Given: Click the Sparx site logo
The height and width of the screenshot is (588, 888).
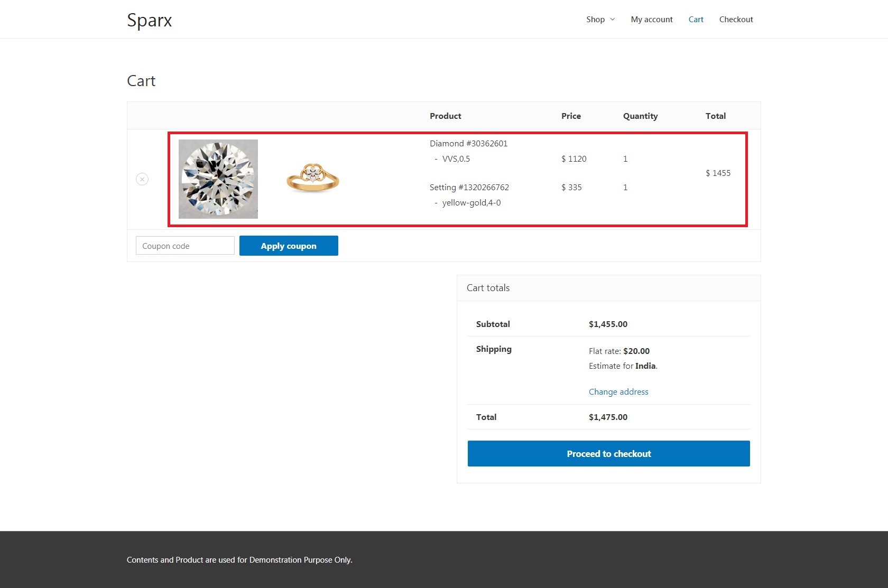Looking at the screenshot, I should (x=150, y=20).
